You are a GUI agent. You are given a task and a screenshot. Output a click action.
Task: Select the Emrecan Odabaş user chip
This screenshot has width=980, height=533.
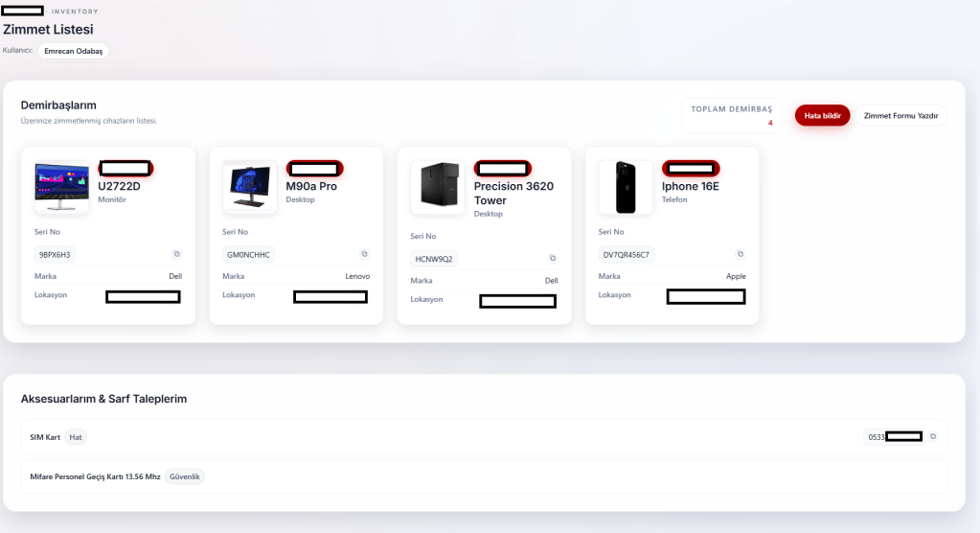[x=73, y=51]
